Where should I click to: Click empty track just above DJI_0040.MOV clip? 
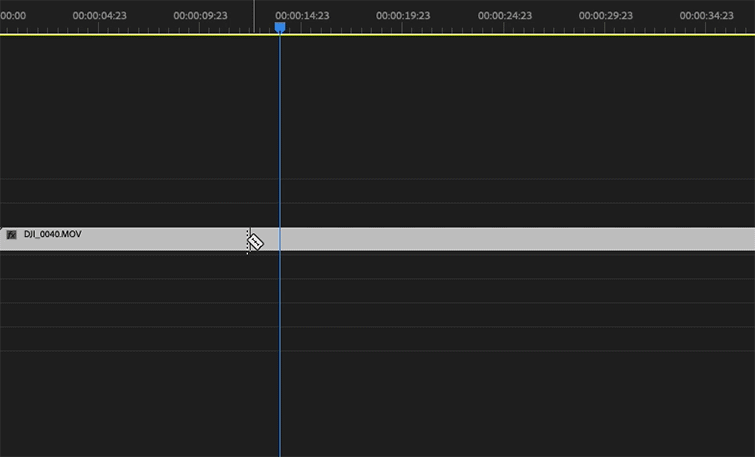[x=378, y=215]
